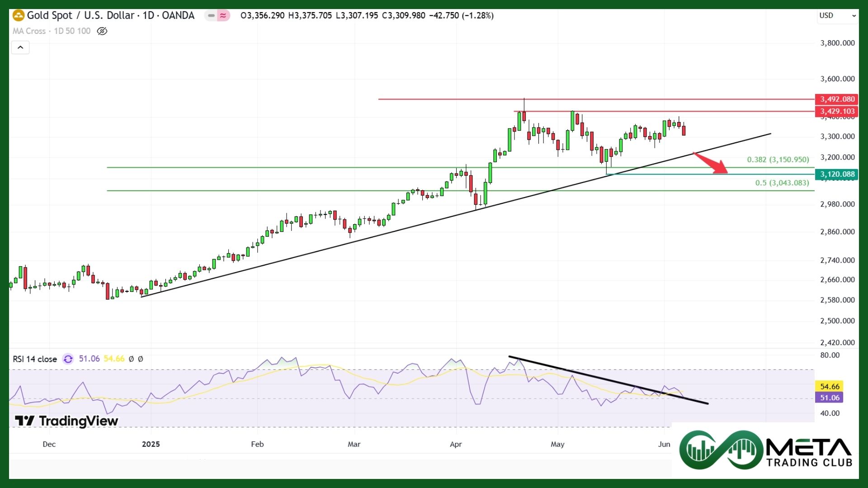Click the open price O3,356.290 readout
The image size is (868, 488).
(x=263, y=15)
